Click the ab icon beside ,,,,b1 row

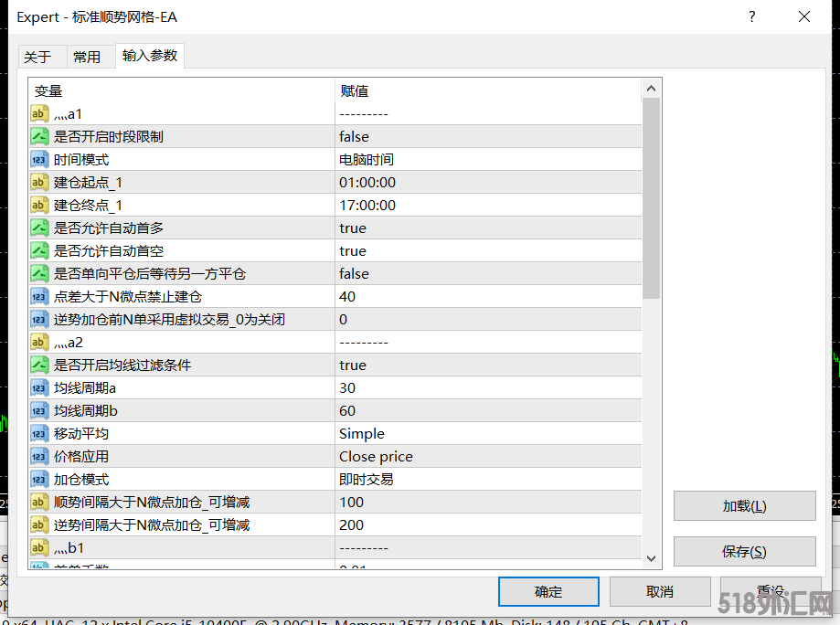(38, 547)
